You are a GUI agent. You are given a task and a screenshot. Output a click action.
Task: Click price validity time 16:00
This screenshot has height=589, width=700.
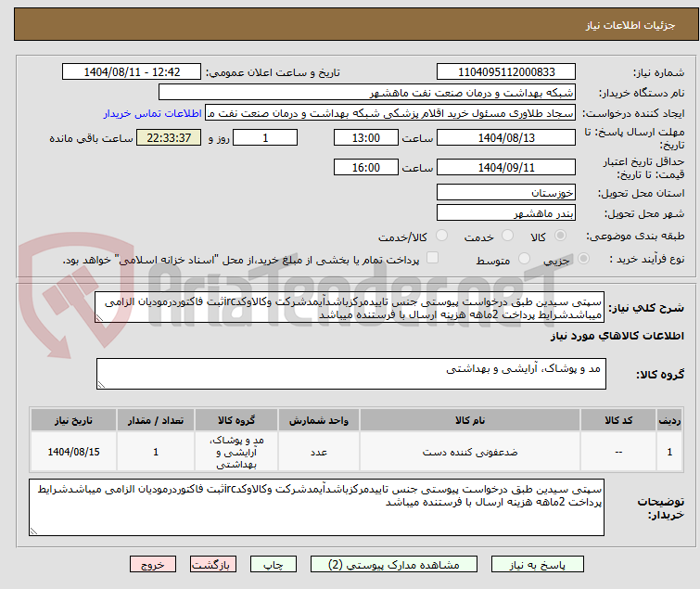click(366, 167)
